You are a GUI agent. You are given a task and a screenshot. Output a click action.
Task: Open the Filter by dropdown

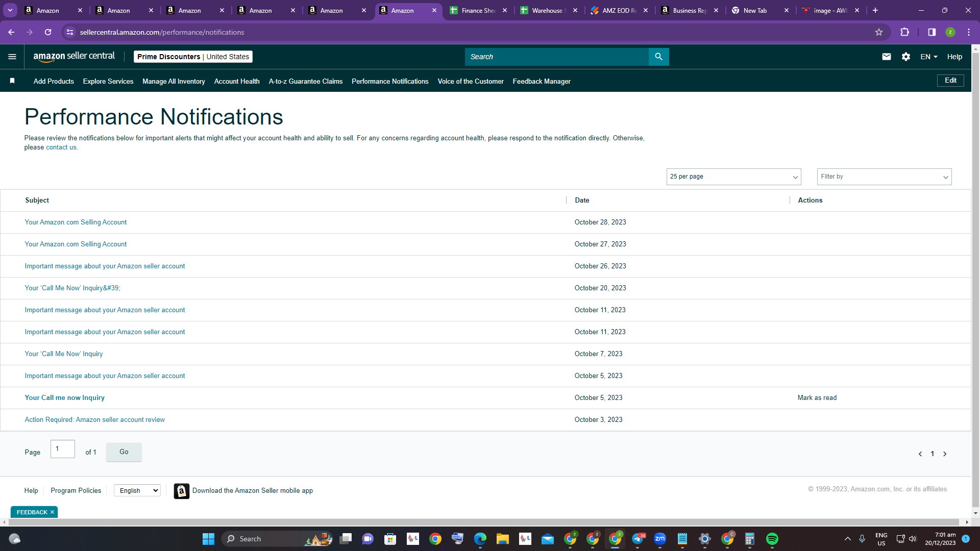click(x=884, y=177)
